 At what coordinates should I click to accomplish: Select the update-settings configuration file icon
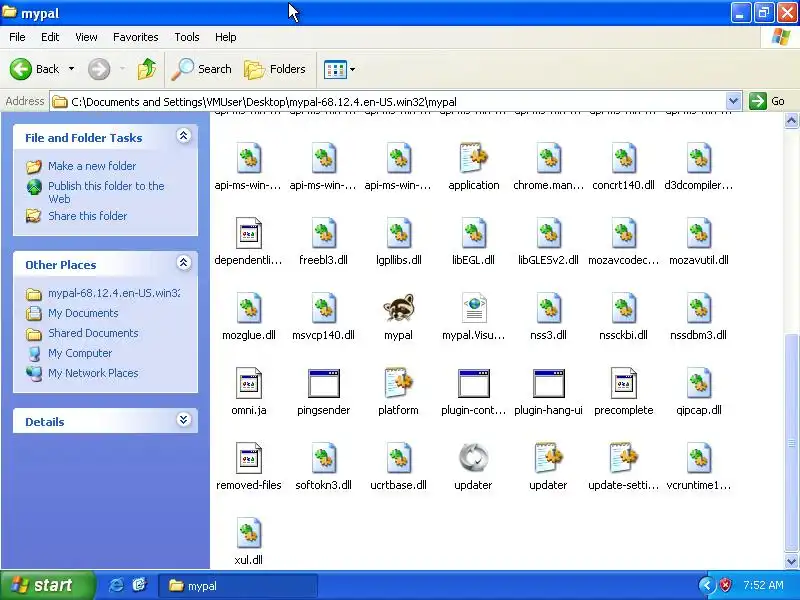click(x=623, y=458)
